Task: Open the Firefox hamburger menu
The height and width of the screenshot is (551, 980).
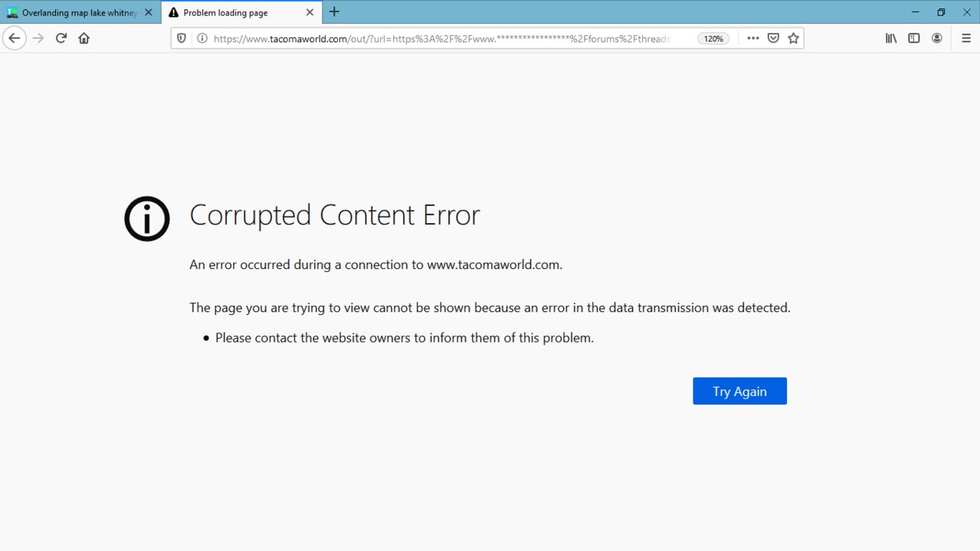Action: coord(966,38)
